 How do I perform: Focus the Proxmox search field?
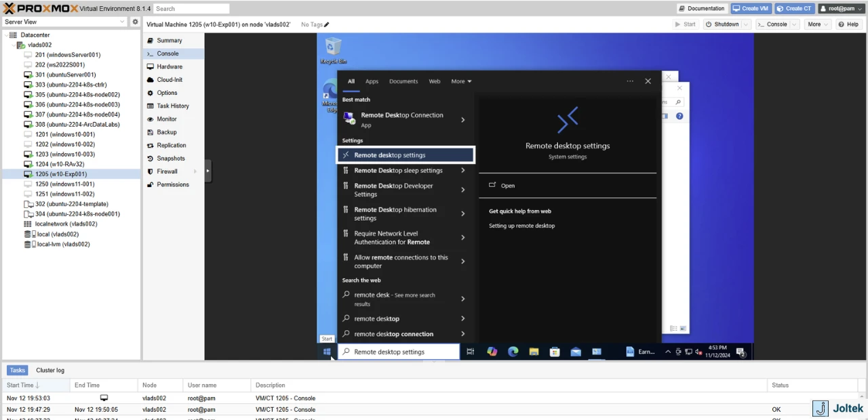click(x=191, y=9)
